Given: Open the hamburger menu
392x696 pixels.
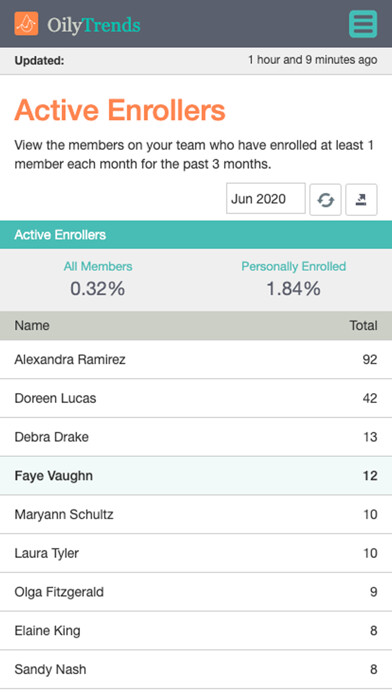Looking at the screenshot, I should [363, 24].
